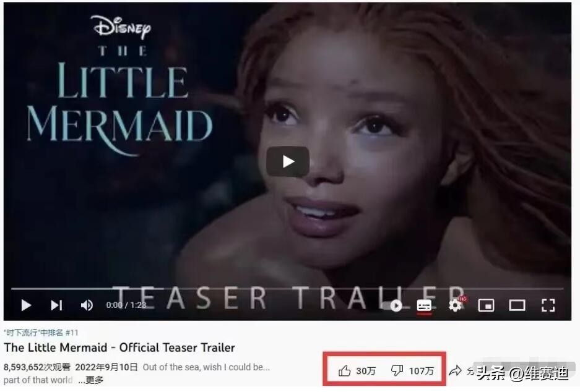
Task: Click the video title The Little Mermaid
Action: pyautogui.click(x=119, y=347)
